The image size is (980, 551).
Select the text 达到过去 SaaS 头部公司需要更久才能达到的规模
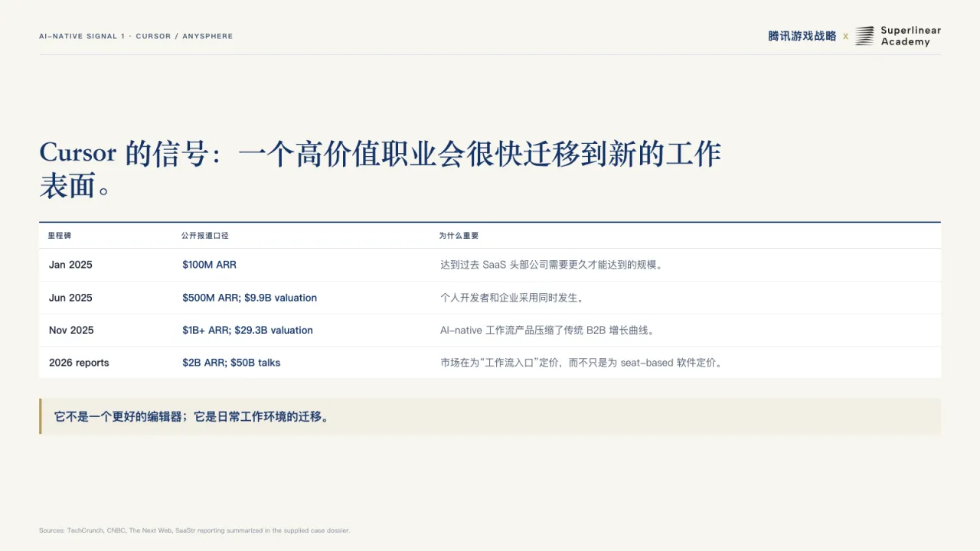click(x=551, y=265)
